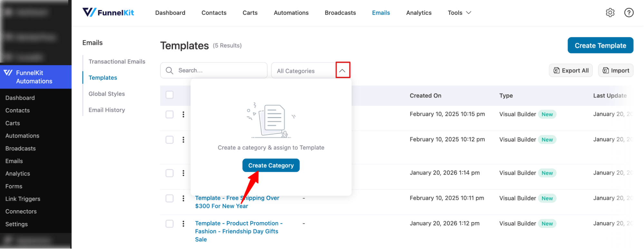Click the Create Category button
Image resolution: width=644 pixels, height=249 pixels.
[271, 165]
